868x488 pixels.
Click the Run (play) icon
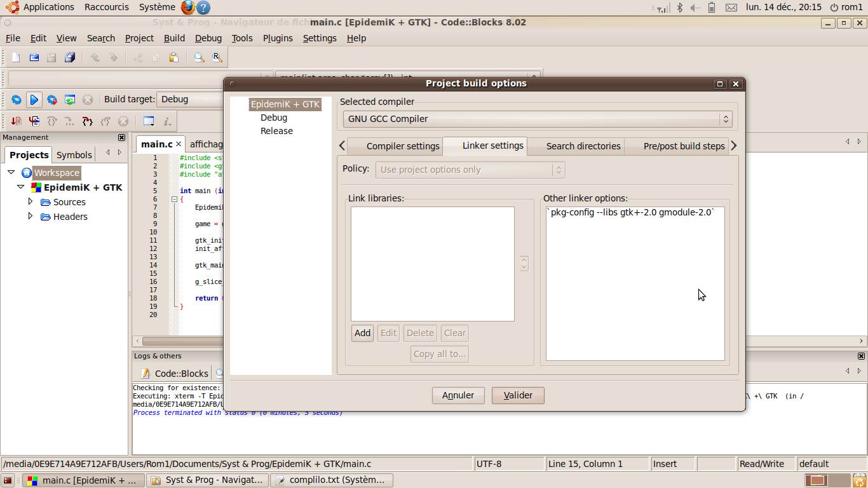(34, 99)
